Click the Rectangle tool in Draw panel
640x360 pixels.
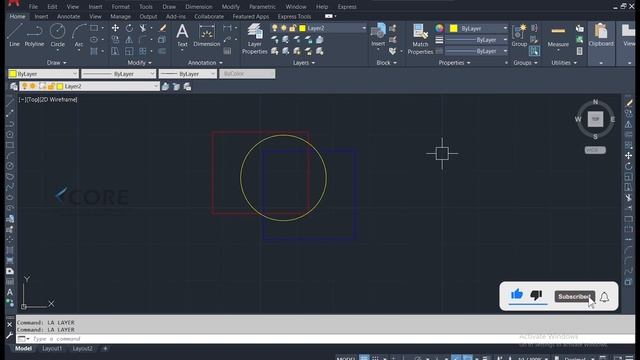(x=94, y=28)
